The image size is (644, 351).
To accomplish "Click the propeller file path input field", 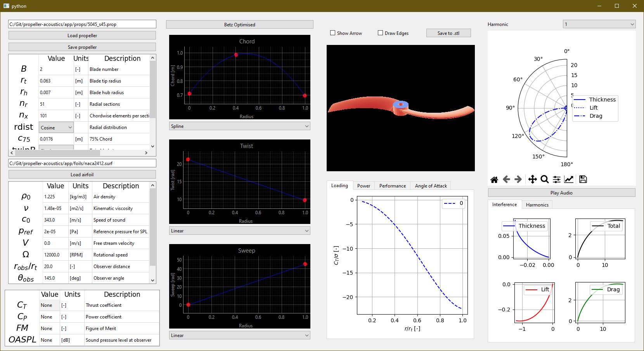I will point(82,24).
